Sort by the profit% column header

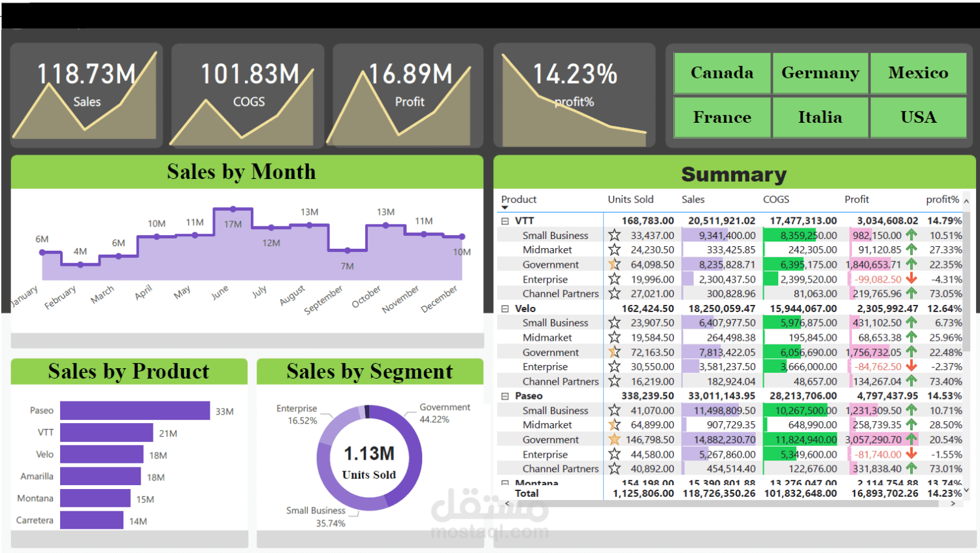click(x=942, y=199)
